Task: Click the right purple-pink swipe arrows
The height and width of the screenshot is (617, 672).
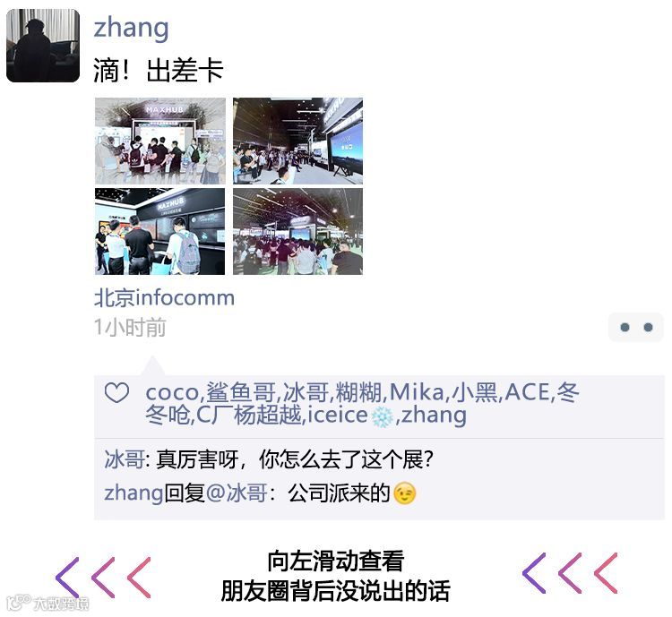Action: (x=570, y=573)
